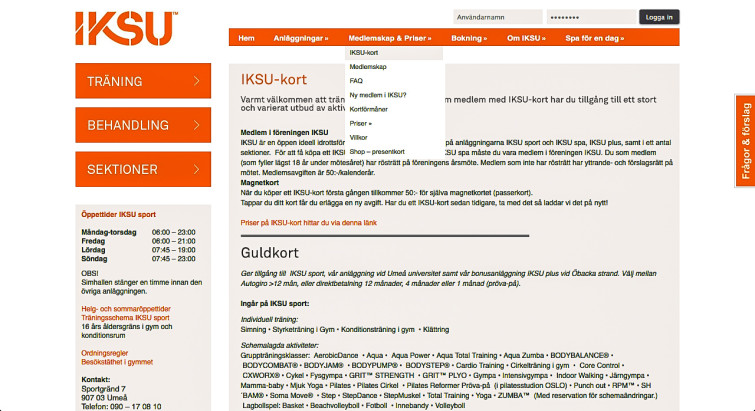Expand the Anläggningar menu
The height and width of the screenshot is (411, 755).
point(301,38)
